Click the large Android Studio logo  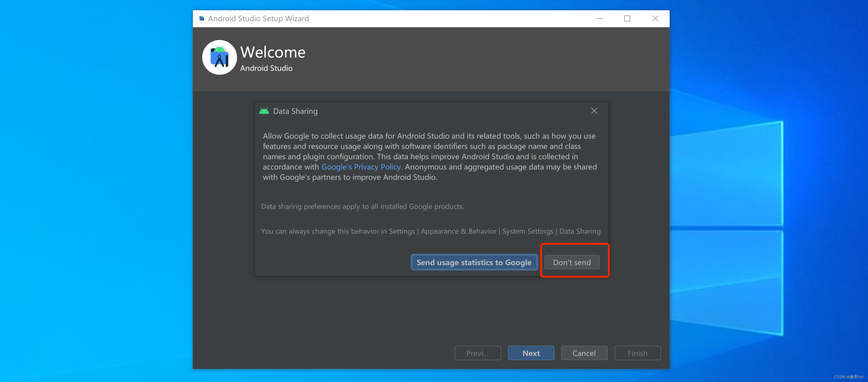coord(219,58)
